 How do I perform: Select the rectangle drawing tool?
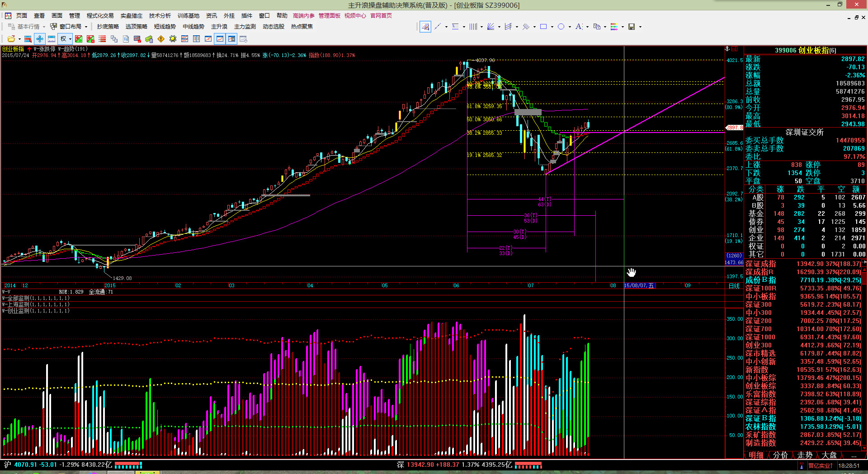[543, 27]
